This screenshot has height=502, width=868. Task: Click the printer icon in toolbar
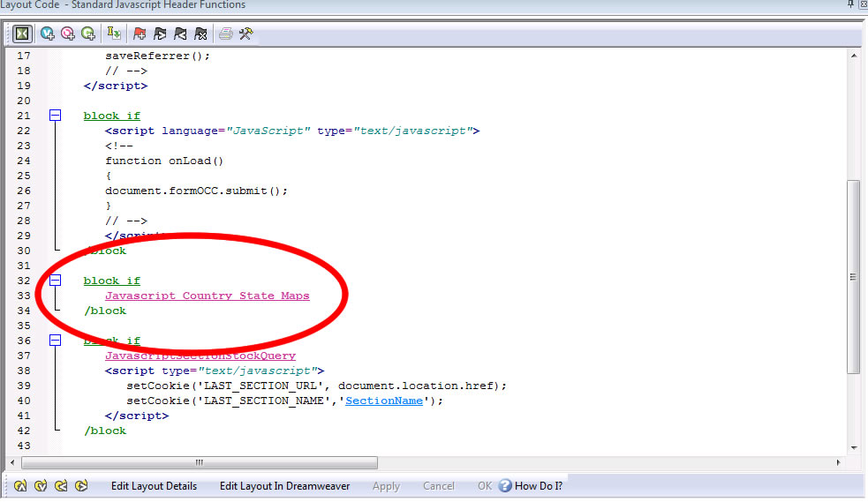[226, 34]
